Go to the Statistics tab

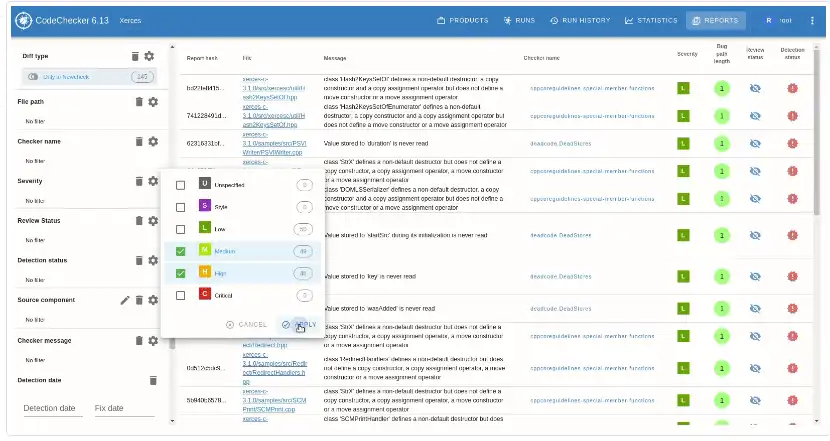click(x=651, y=21)
